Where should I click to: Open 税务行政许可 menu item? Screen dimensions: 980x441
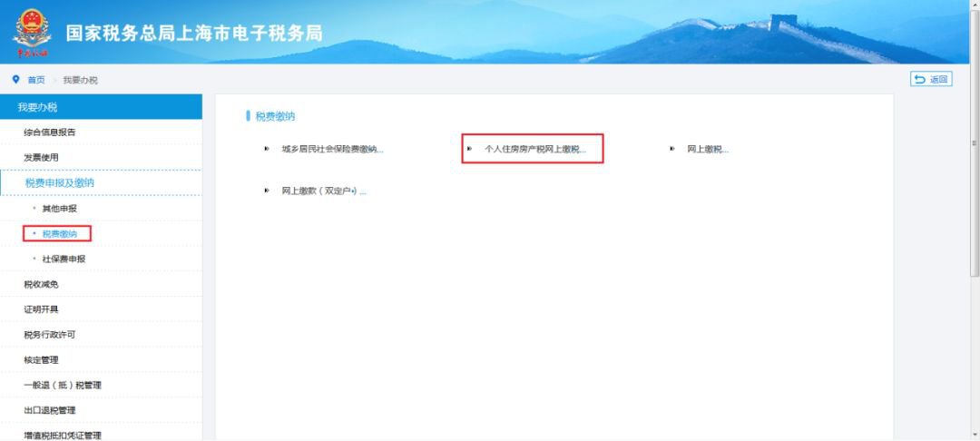tap(49, 335)
